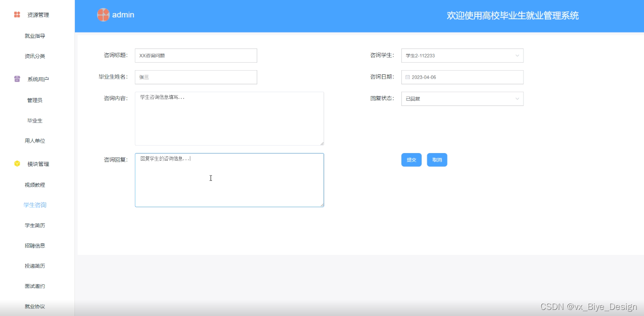Screen dimensions: 644x316
Task: Open 就业协议 menu item
Action: [x=35, y=307]
